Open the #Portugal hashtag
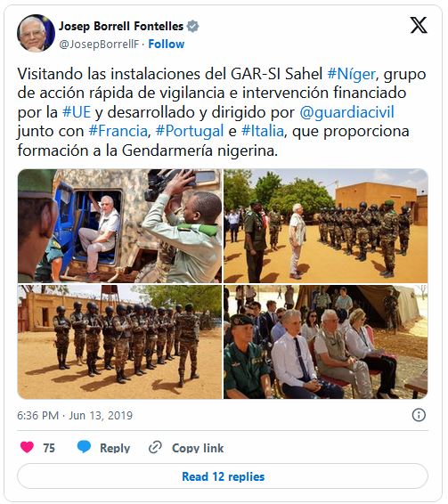Viewport: 448px width, 504px height. pos(190,132)
